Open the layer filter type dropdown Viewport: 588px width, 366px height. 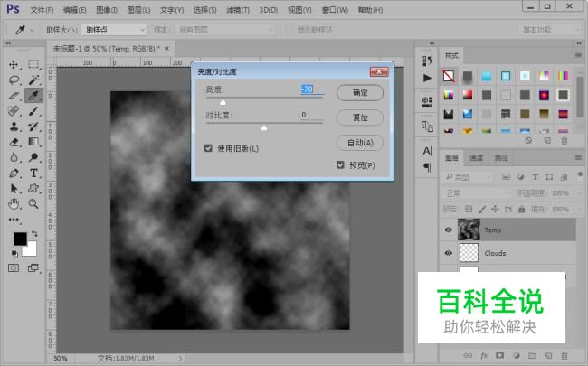[x=468, y=177]
